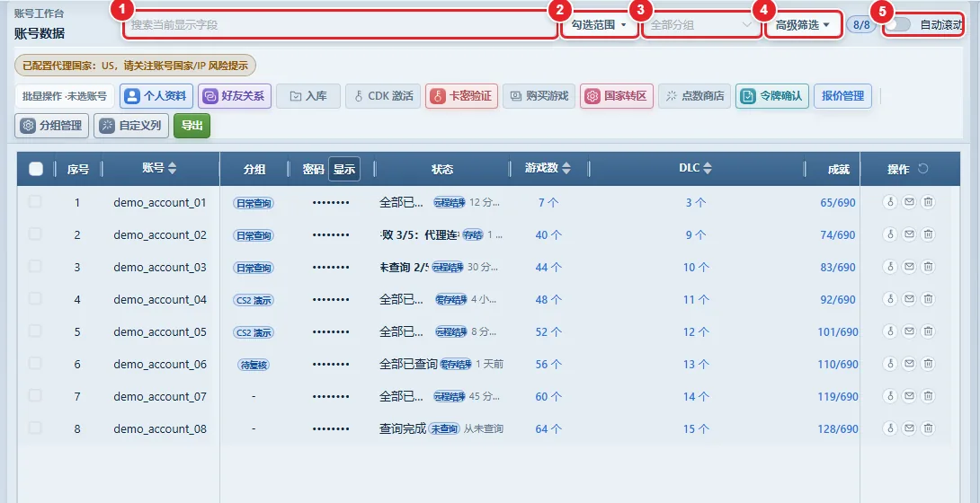Click the key icon for demo_account_05
This screenshot has height=503, width=980.
pos(890,331)
